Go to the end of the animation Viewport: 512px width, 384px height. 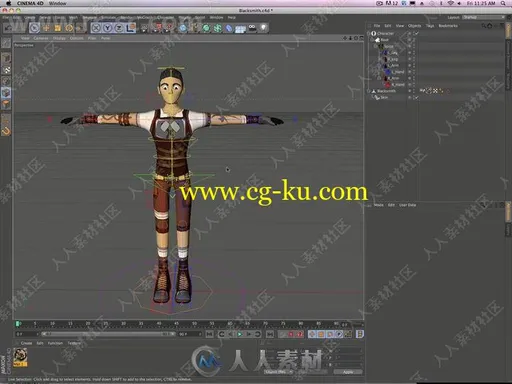click(270, 334)
